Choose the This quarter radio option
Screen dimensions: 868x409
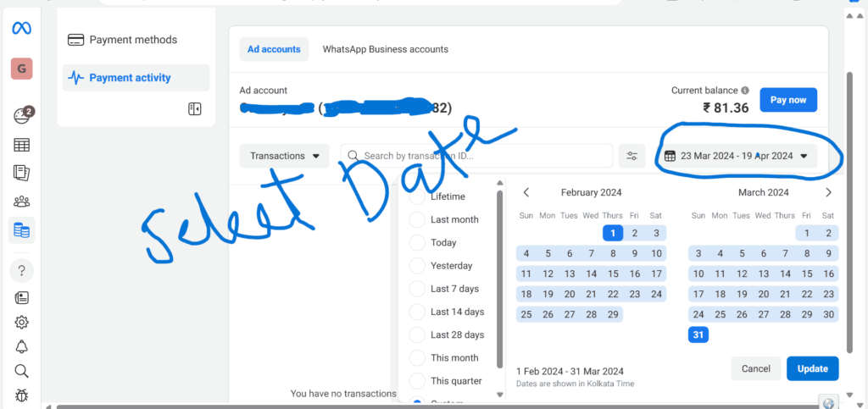point(417,381)
